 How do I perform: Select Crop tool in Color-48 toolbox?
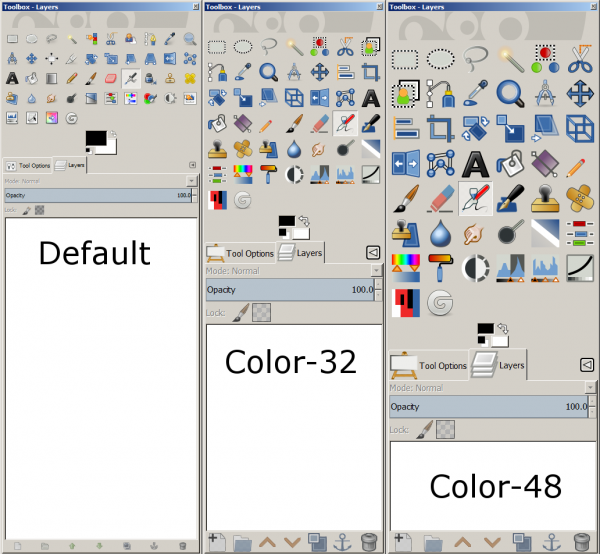click(x=440, y=128)
